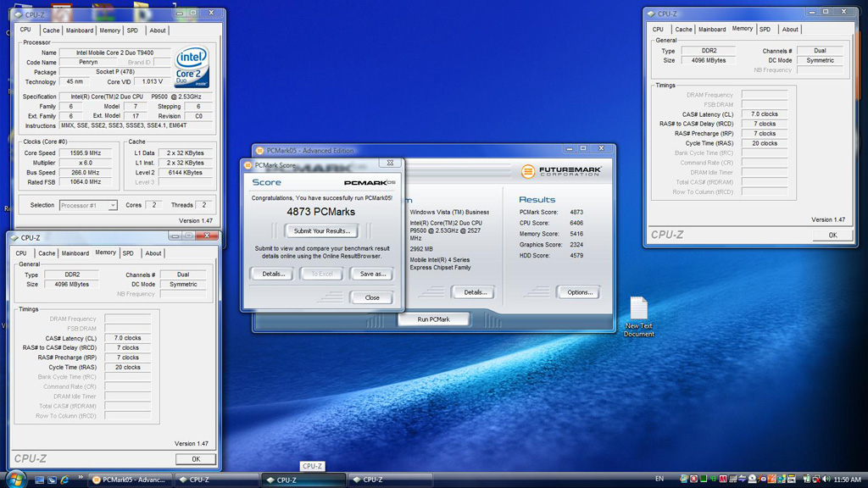This screenshot has width=868, height=488.
Task: Click the 4873 PCMarks score text
Action: 321,212
